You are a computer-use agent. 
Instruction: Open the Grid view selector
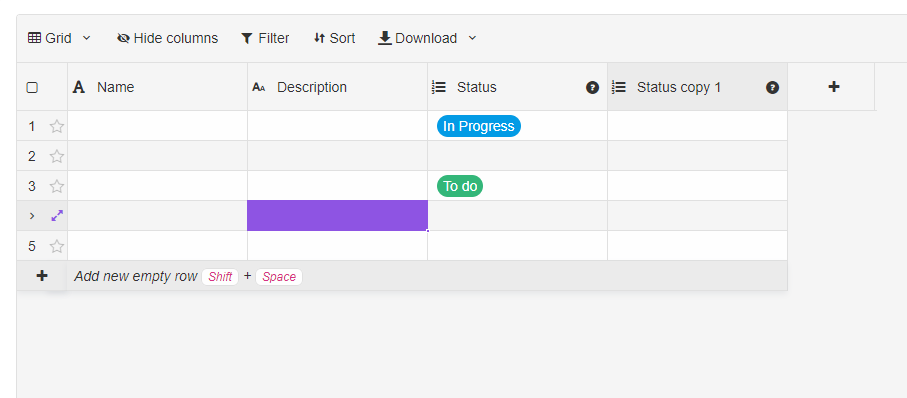(60, 38)
